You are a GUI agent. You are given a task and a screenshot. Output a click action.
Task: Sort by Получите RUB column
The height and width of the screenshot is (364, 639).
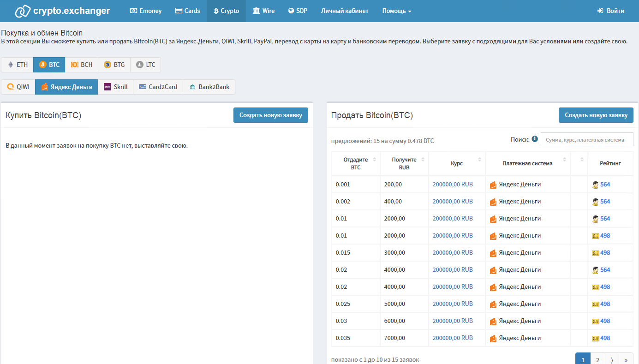point(404,163)
